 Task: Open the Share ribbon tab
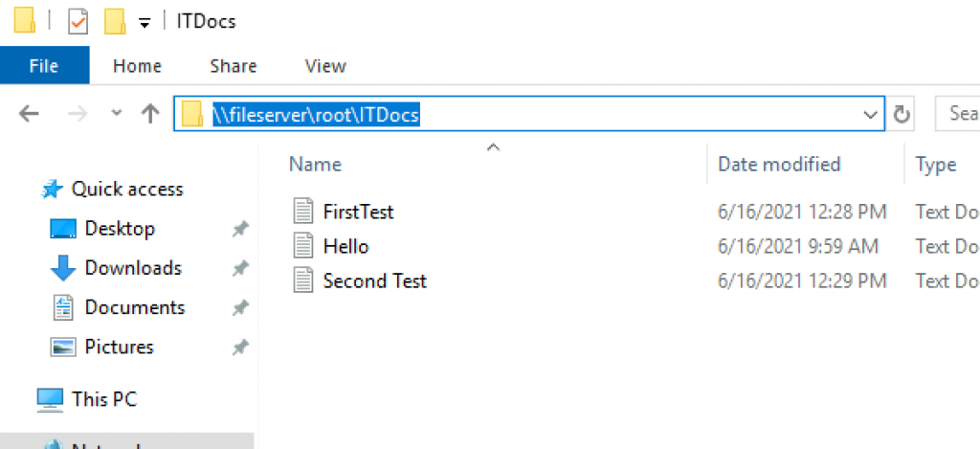(x=234, y=66)
